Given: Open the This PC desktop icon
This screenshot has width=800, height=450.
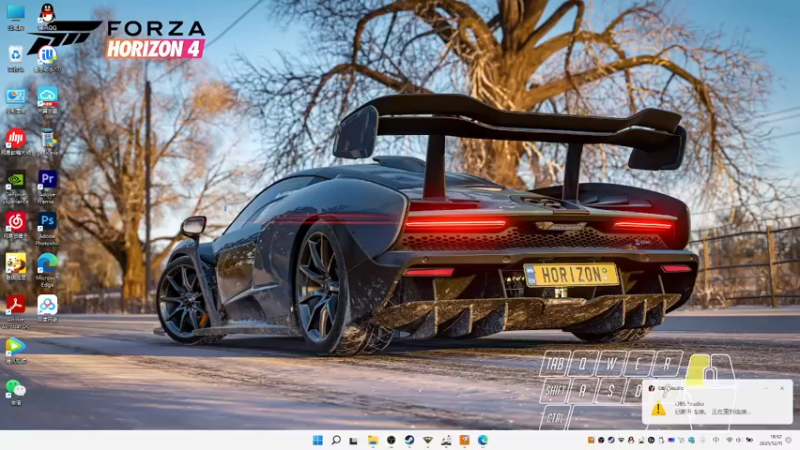Looking at the screenshot, I should pos(15,17).
